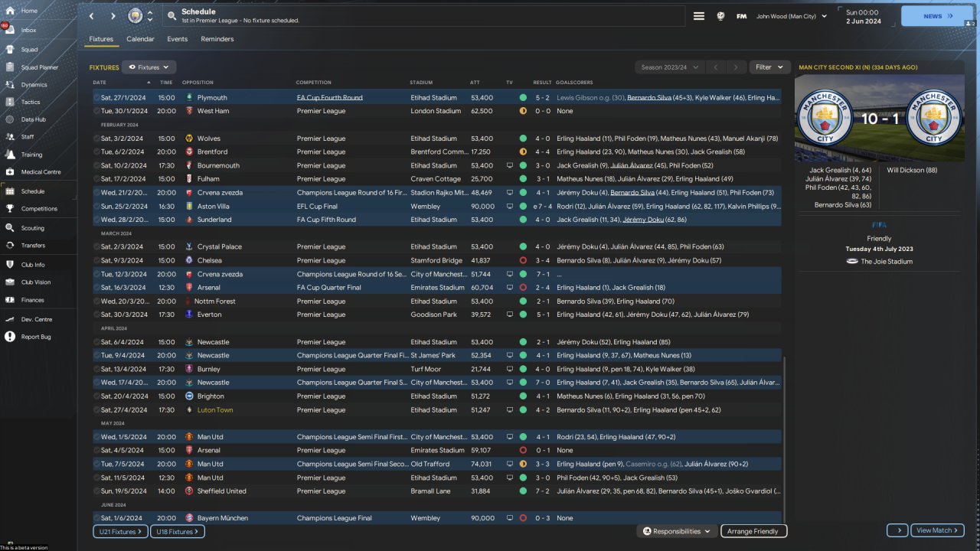Open U18 Fixtures
This screenshot has width=980, height=551.
coord(177,532)
